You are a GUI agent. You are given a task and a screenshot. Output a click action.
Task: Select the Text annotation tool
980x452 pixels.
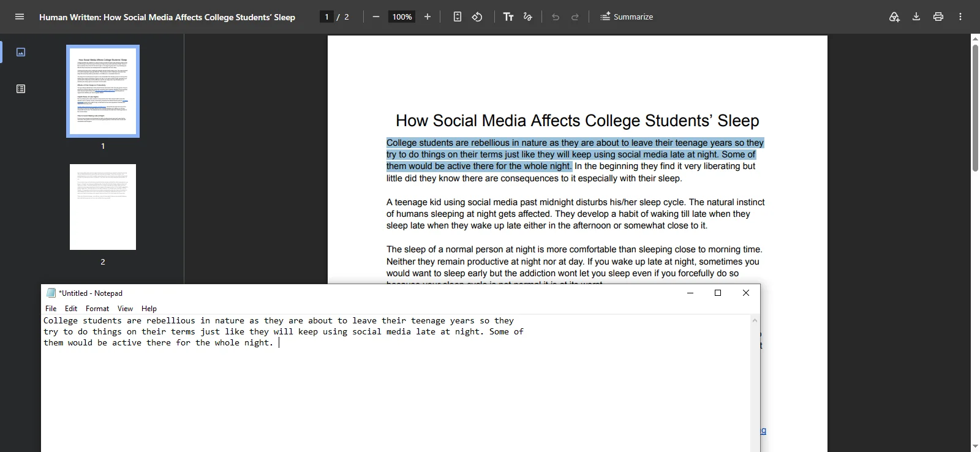pyautogui.click(x=508, y=17)
